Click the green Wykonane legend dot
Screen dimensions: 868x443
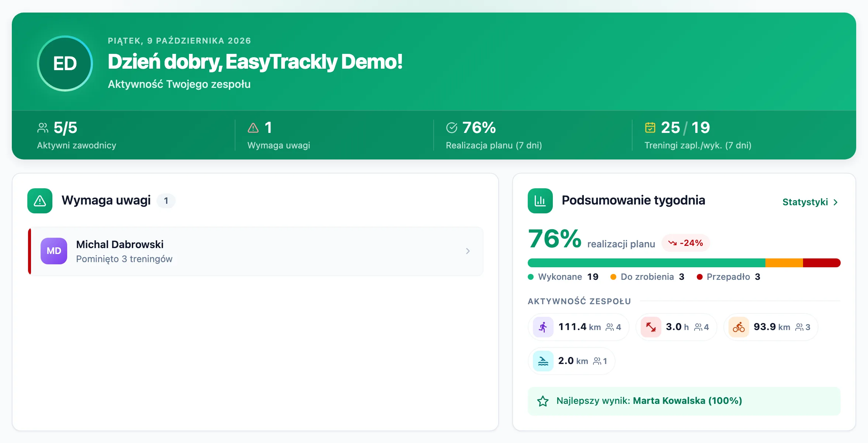(x=531, y=277)
